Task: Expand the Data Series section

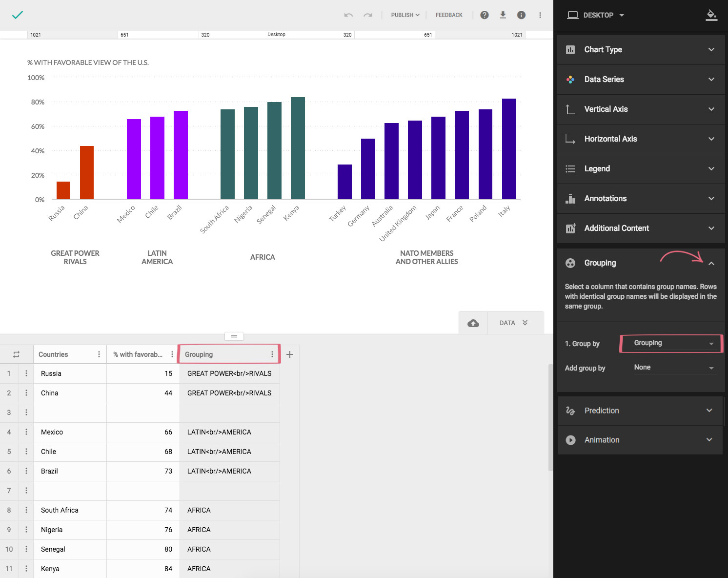Action: coord(640,80)
